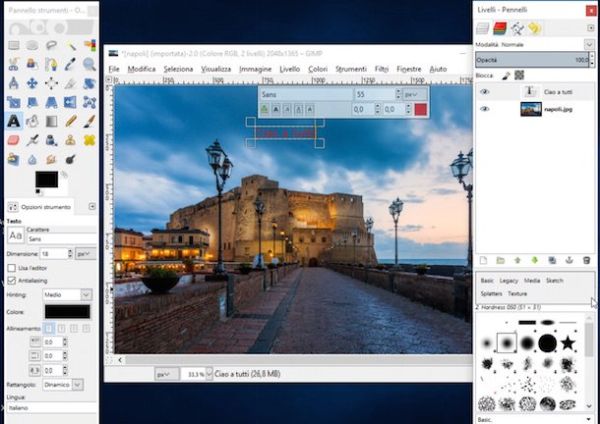
Task: Toggle visibility of napoli.jpg layer
Action: point(485,109)
